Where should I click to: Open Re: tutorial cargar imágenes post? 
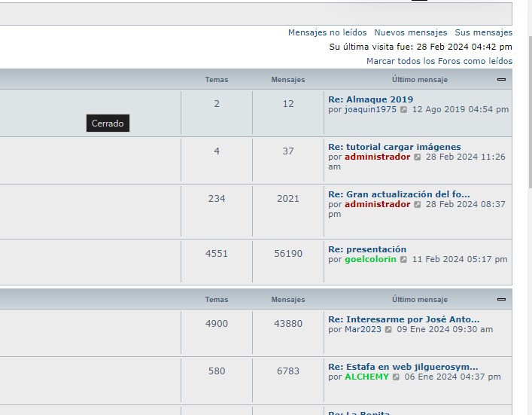pyautogui.click(x=394, y=147)
